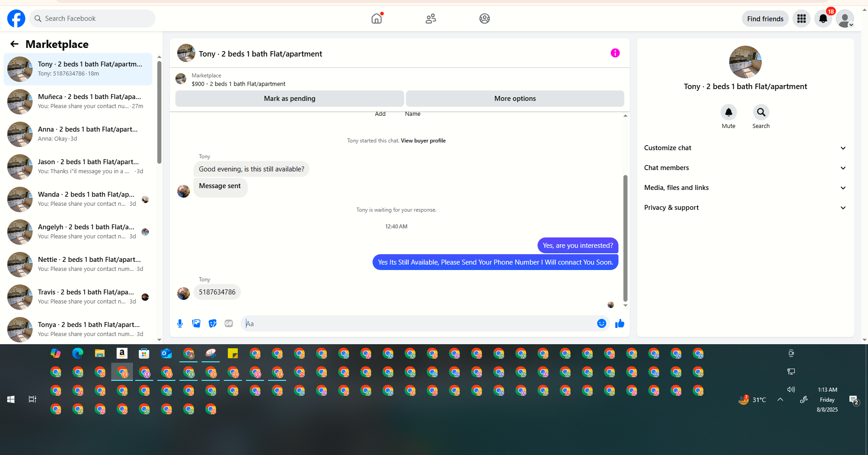Open the Action Center notifications icon
Image resolution: width=868 pixels, height=455 pixels.
click(x=854, y=400)
